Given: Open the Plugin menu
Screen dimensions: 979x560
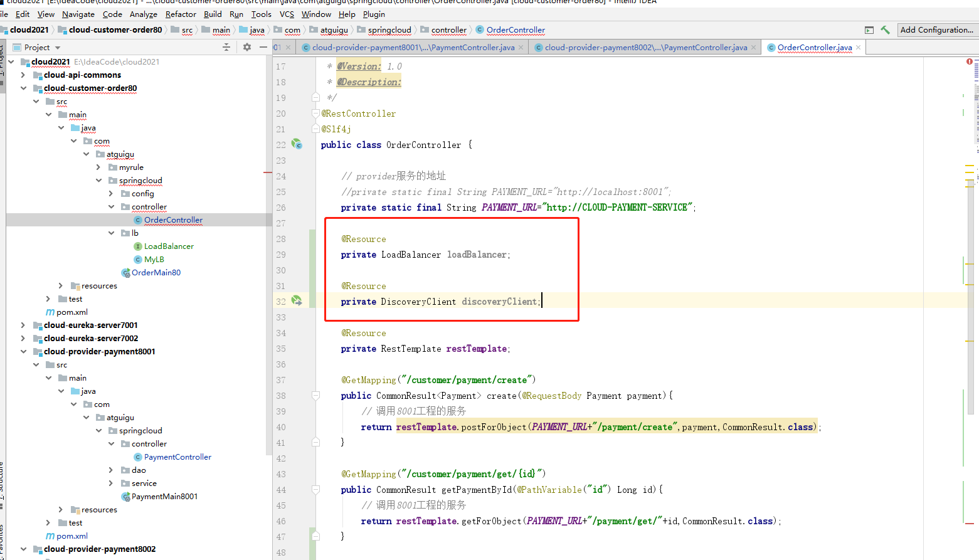Looking at the screenshot, I should coord(374,14).
